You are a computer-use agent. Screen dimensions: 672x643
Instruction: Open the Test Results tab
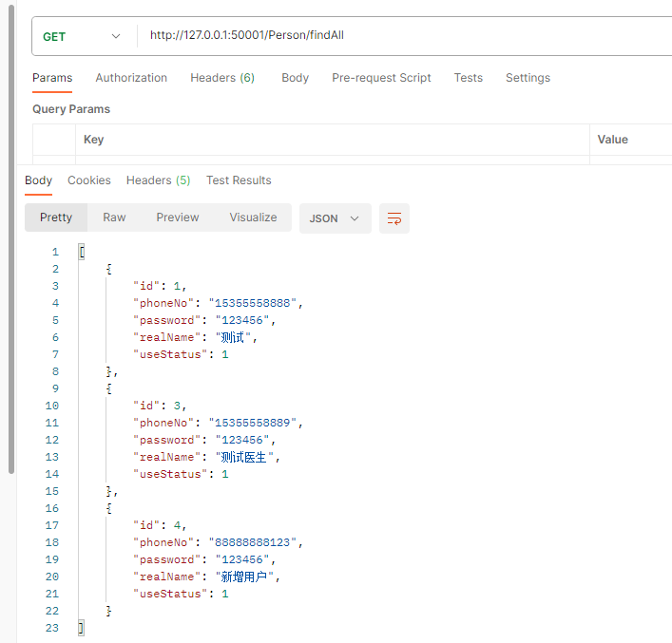click(x=239, y=180)
